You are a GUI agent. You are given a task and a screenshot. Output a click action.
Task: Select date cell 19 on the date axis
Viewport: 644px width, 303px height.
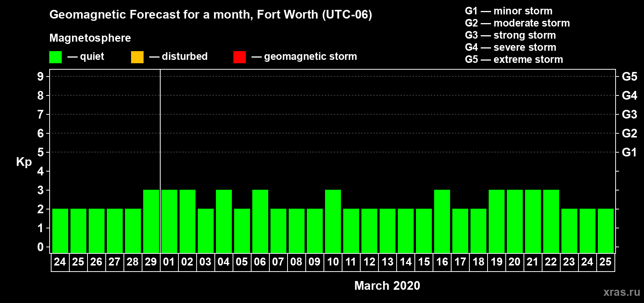496,262
